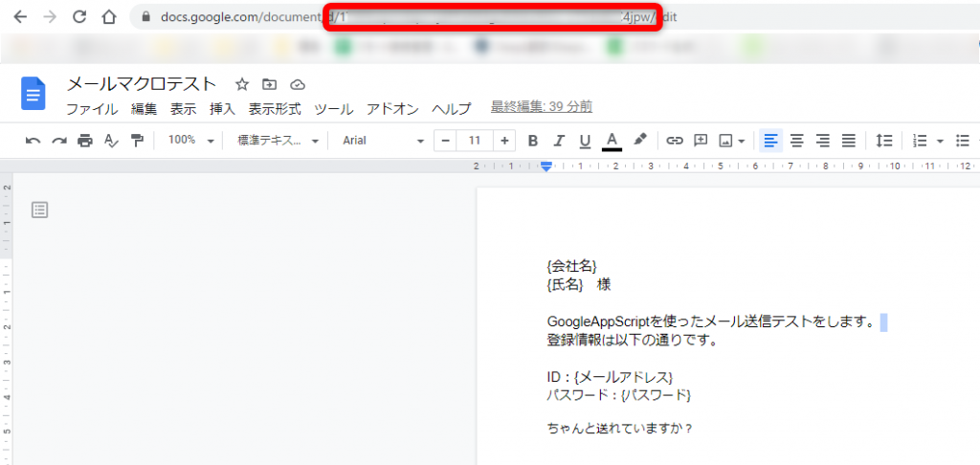Apply a bulleted list
Screen dimensions: 980x465
pyautogui.click(x=963, y=141)
